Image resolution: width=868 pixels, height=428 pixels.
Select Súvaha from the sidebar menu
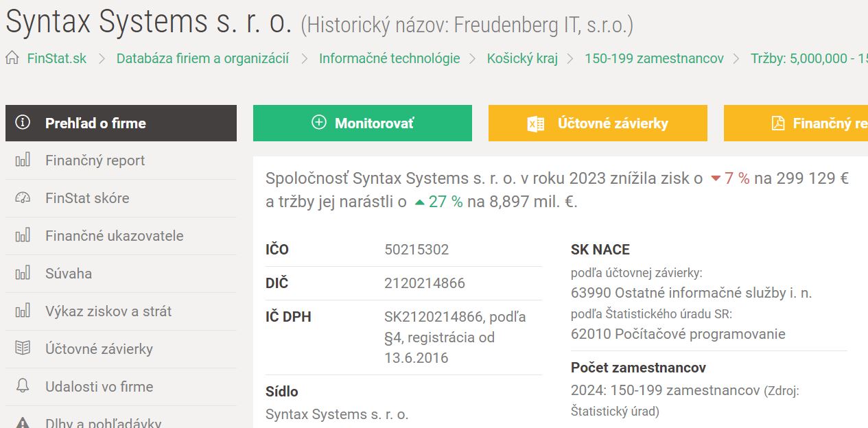click(x=69, y=274)
